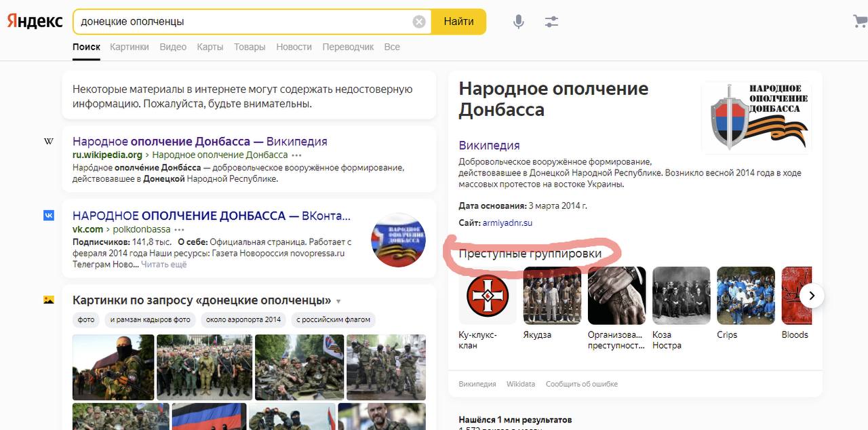The image size is (868, 430).
Task: Switch to the Переводчик tab
Action: click(348, 47)
